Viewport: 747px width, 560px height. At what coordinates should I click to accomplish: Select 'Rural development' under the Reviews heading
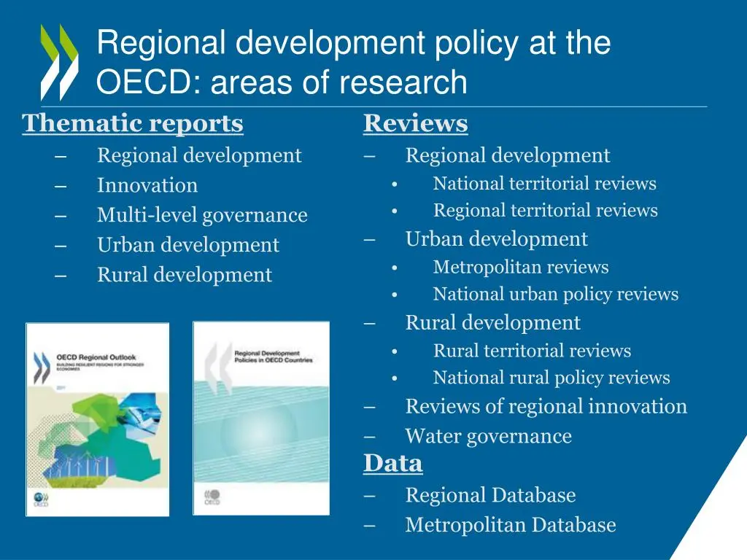point(493,323)
